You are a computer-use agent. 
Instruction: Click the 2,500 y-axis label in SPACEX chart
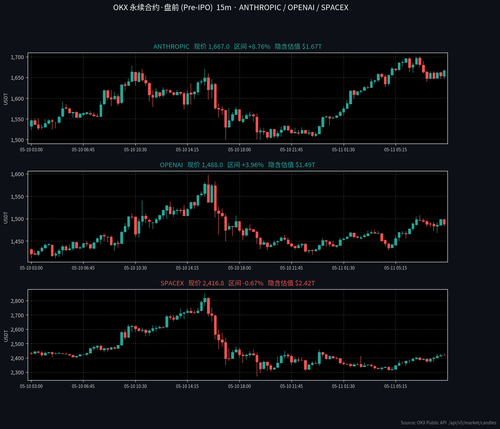click(x=17, y=344)
